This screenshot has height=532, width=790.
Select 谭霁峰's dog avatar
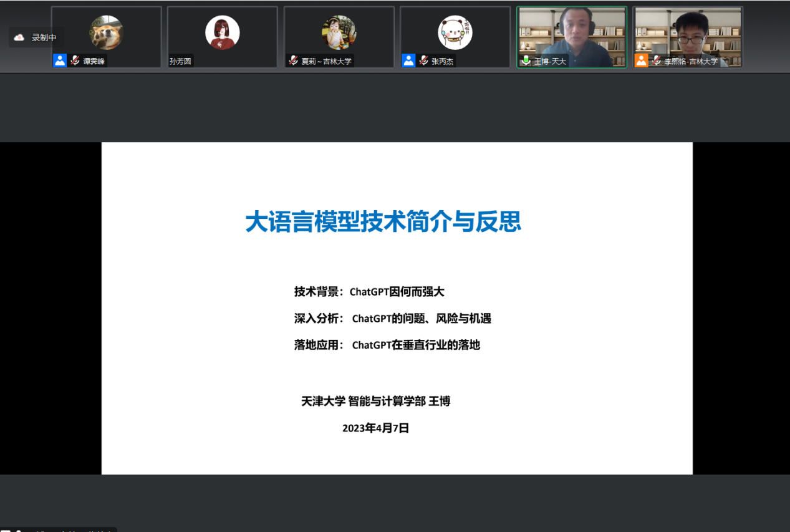tap(106, 32)
